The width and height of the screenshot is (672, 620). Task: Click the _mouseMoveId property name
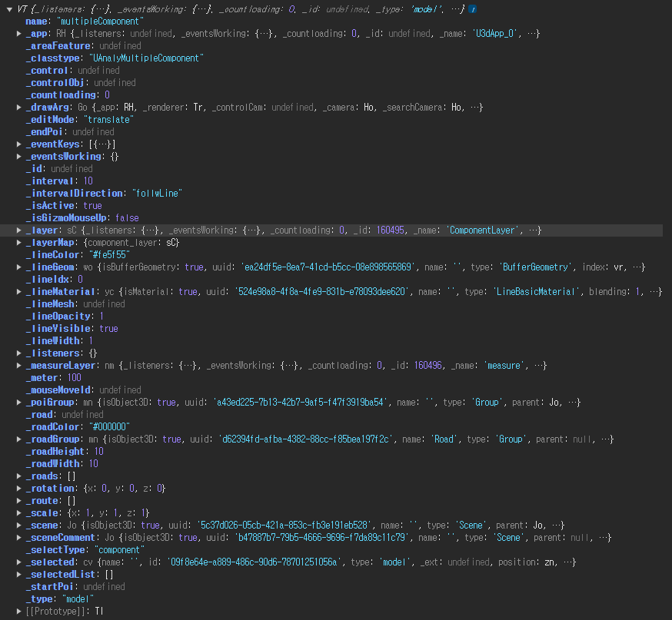point(59,390)
